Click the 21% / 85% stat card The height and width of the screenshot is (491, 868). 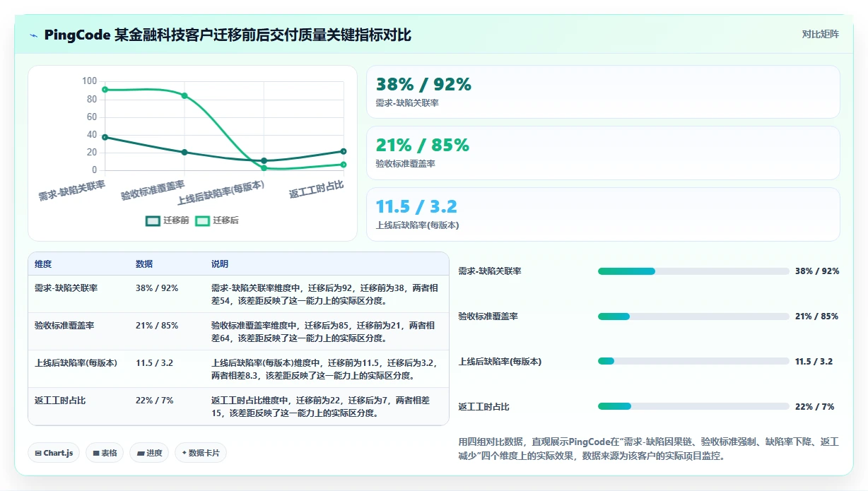point(603,153)
